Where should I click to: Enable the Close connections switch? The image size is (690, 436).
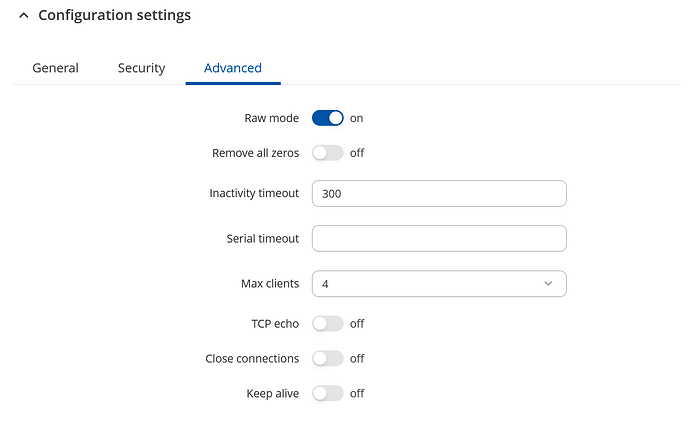coord(328,358)
